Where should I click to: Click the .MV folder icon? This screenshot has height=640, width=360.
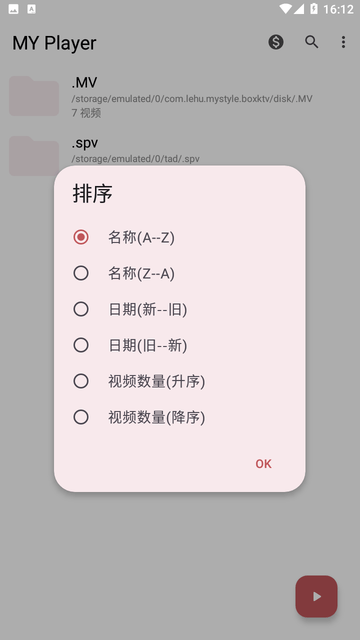click(34, 96)
